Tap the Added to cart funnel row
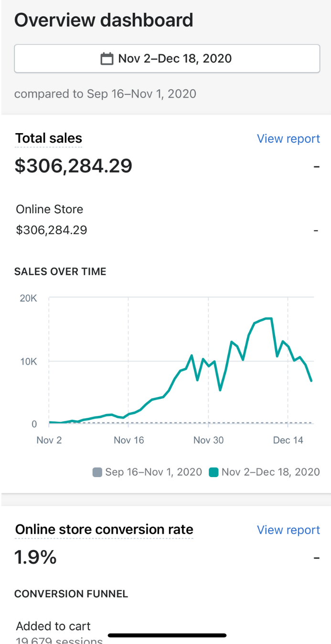 pyautogui.click(x=53, y=626)
